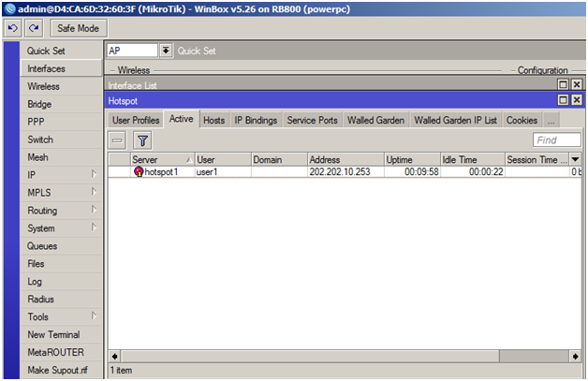The width and height of the screenshot is (588, 381).
Task: Click the Undo arrow icon
Action: point(13,28)
